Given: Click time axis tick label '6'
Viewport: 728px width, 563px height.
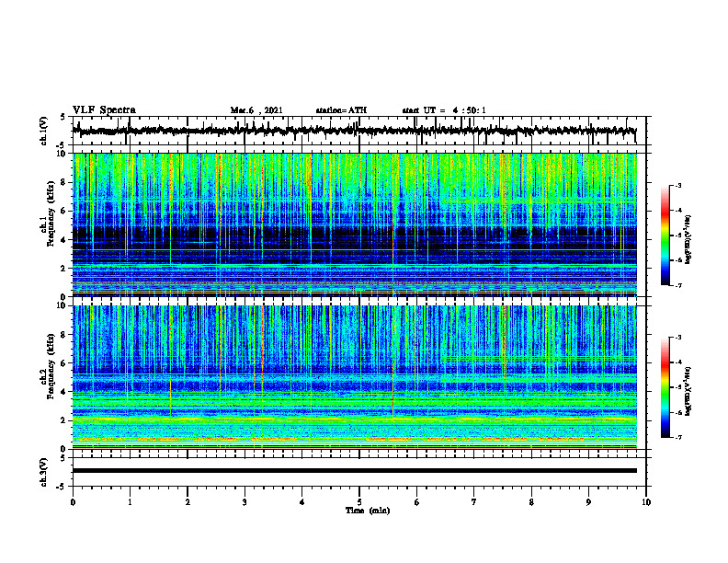Looking at the screenshot, I should 416,501.
